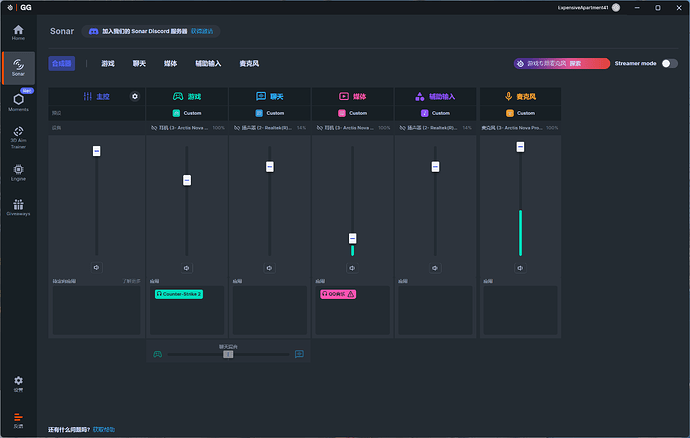Click the 获取帮助 link at the bottom
Image resolution: width=690 pixels, height=438 pixels.
104,429
